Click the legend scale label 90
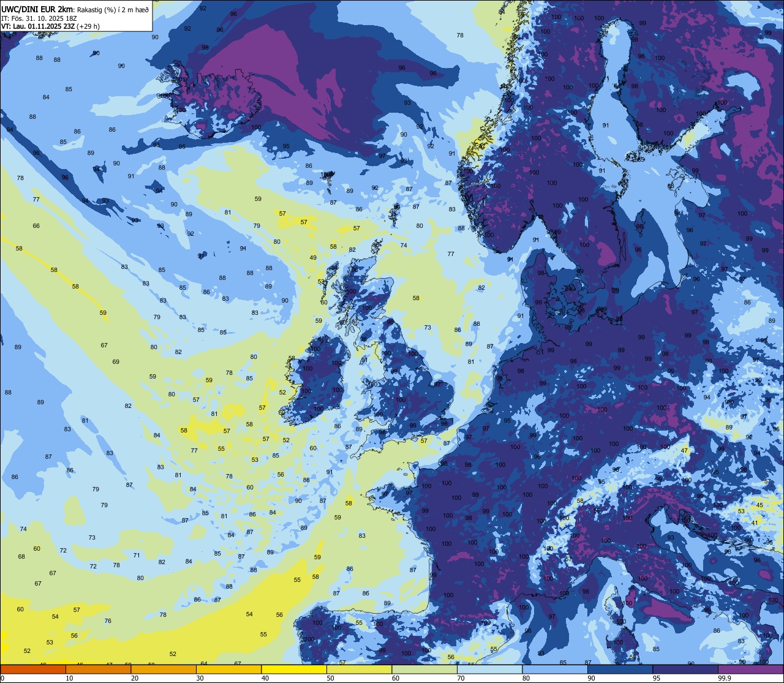Viewport: 784px width, 683px height. tap(591, 678)
